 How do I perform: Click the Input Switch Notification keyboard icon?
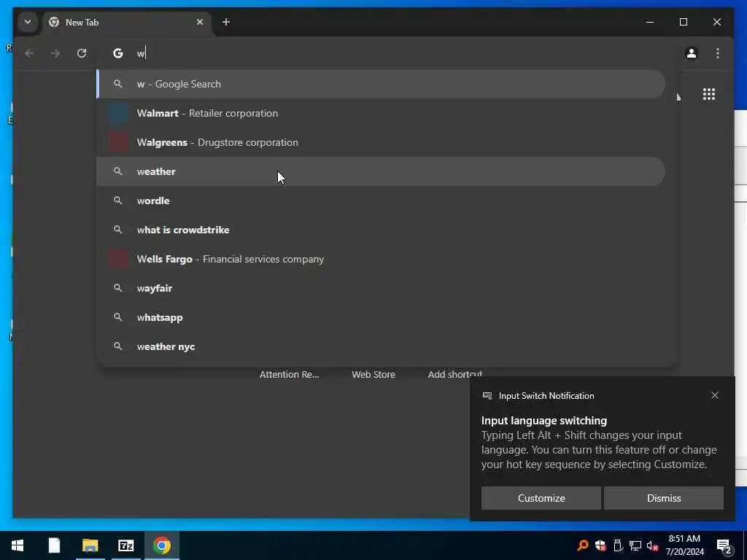click(x=487, y=396)
